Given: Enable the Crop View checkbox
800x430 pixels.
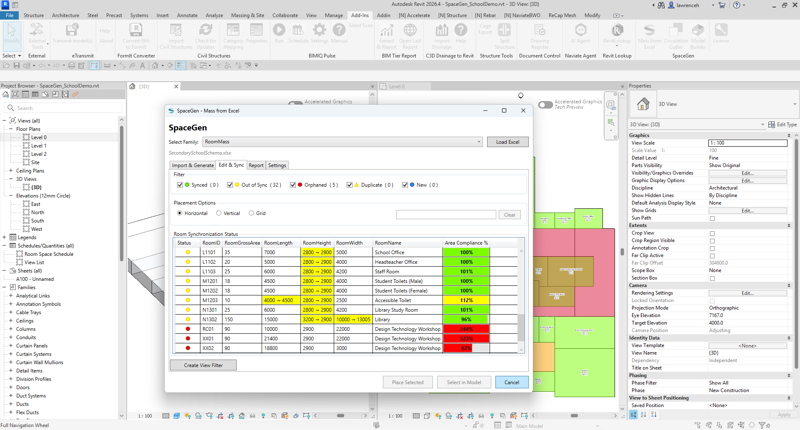Looking at the screenshot, I should [x=712, y=233].
